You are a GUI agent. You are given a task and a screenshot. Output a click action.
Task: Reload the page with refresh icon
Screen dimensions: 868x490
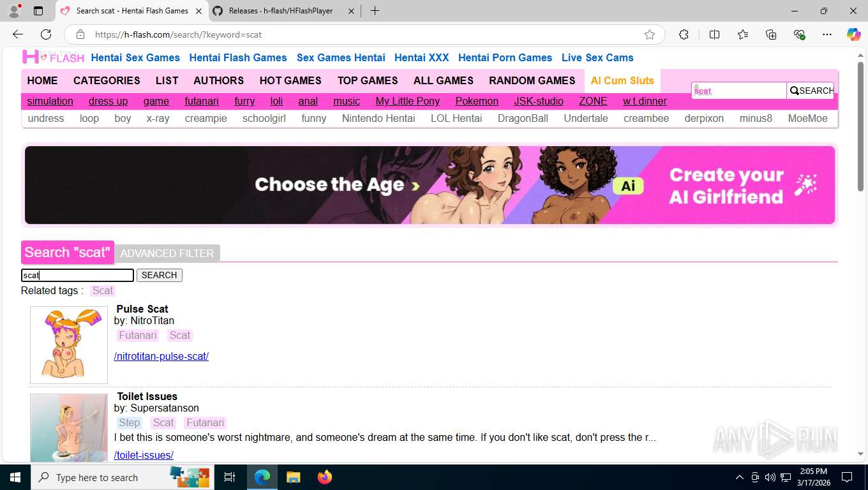tap(46, 34)
